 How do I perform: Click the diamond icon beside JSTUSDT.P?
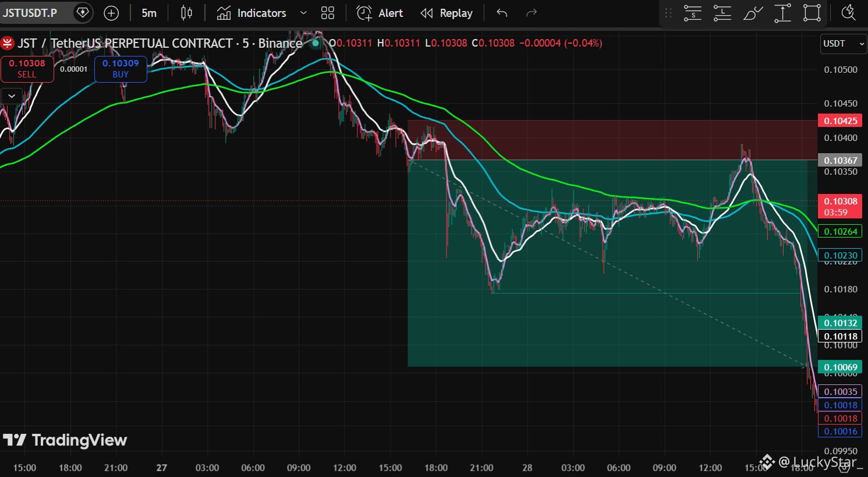tap(83, 12)
